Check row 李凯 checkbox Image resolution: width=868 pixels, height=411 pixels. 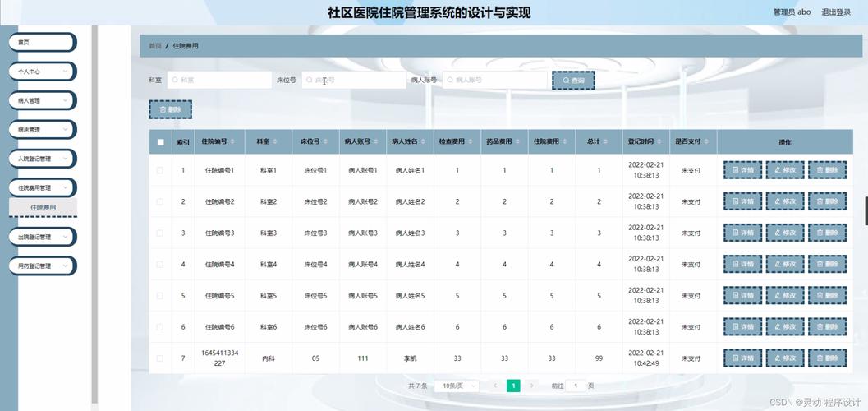point(160,358)
